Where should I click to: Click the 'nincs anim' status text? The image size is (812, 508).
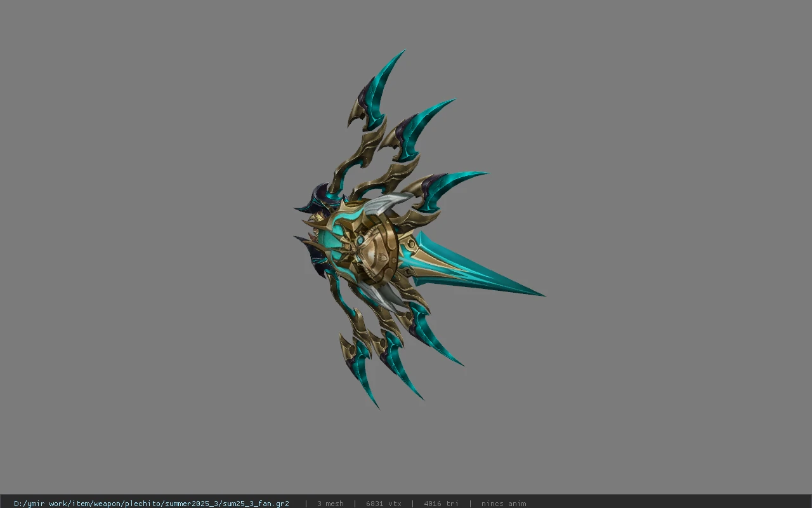[504, 504]
